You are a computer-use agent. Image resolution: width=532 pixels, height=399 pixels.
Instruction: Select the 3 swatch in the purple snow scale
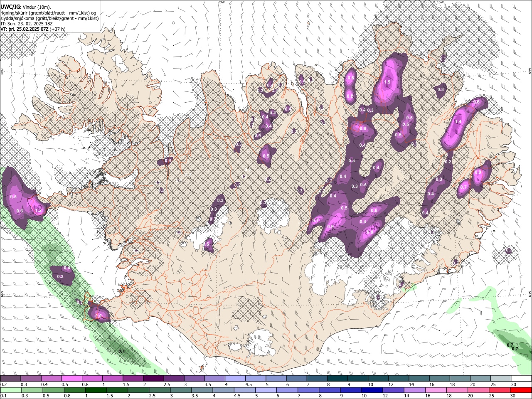pos(195,379)
